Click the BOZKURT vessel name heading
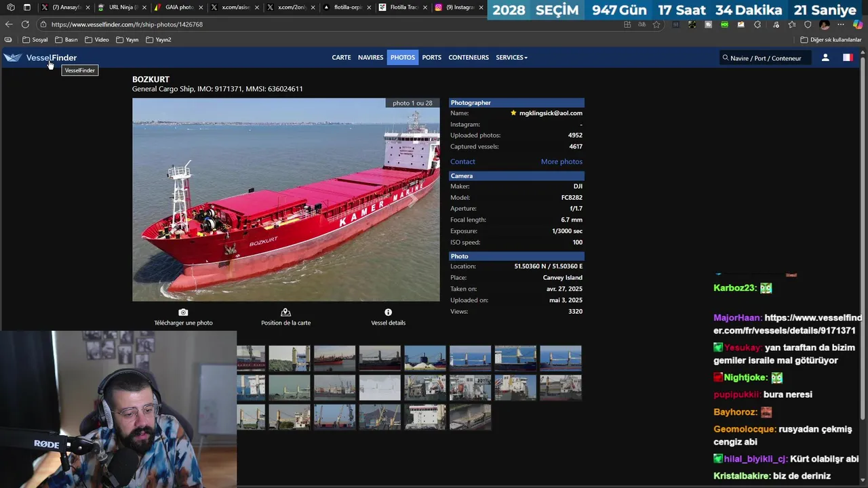 point(151,79)
